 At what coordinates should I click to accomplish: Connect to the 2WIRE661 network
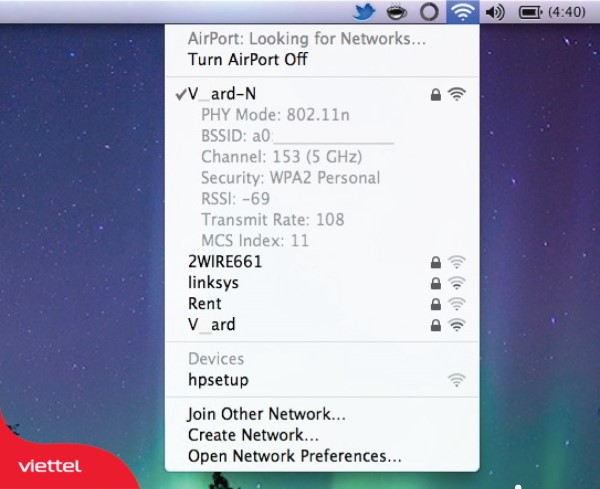224,262
